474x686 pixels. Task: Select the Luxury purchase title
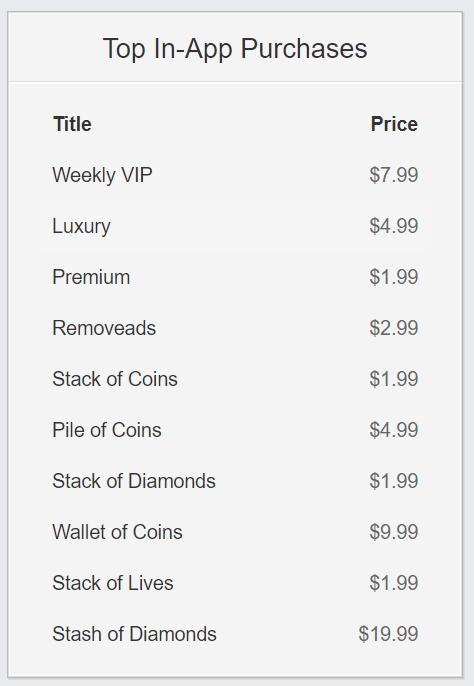[x=81, y=227]
